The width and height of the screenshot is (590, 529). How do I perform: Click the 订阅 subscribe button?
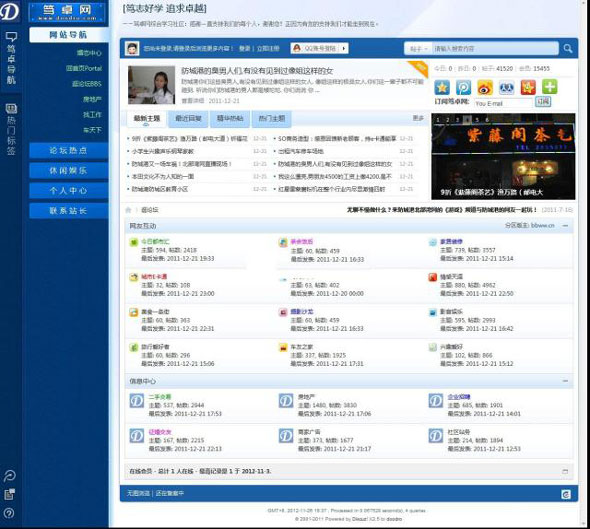(543, 102)
